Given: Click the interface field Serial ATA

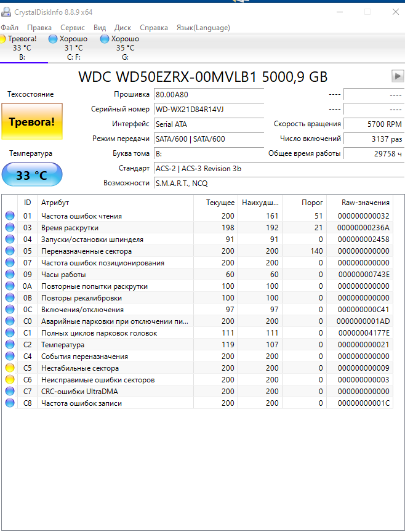Looking at the screenshot, I should (209, 124).
